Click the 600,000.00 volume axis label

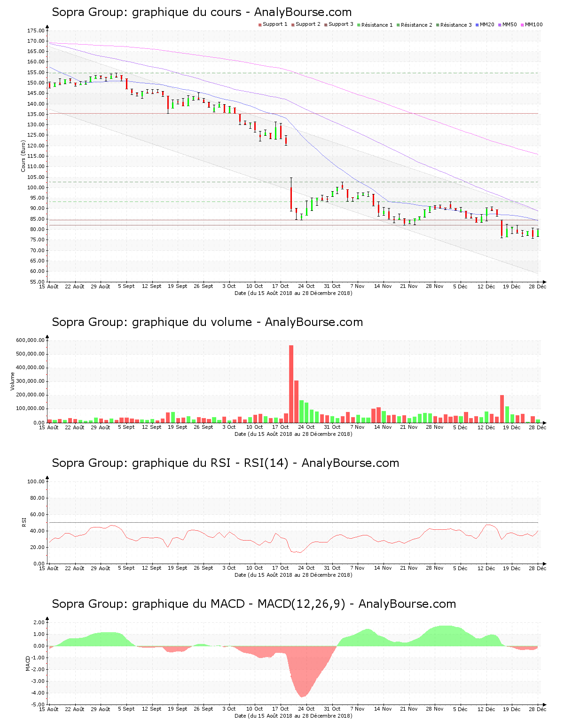coord(30,340)
